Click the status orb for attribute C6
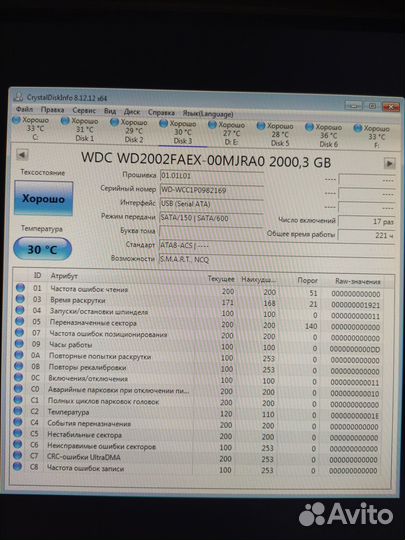Screen dimensions: 405x540 click(18, 444)
